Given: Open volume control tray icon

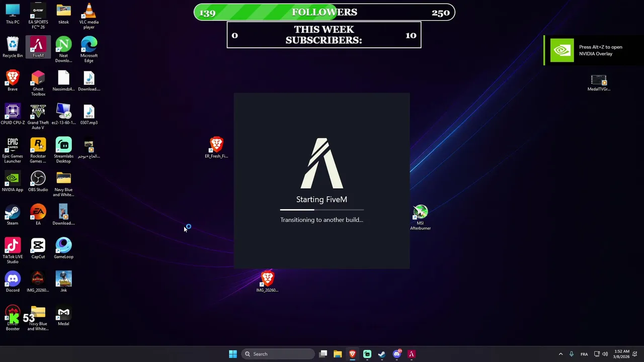Looking at the screenshot, I should click(605, 354).
